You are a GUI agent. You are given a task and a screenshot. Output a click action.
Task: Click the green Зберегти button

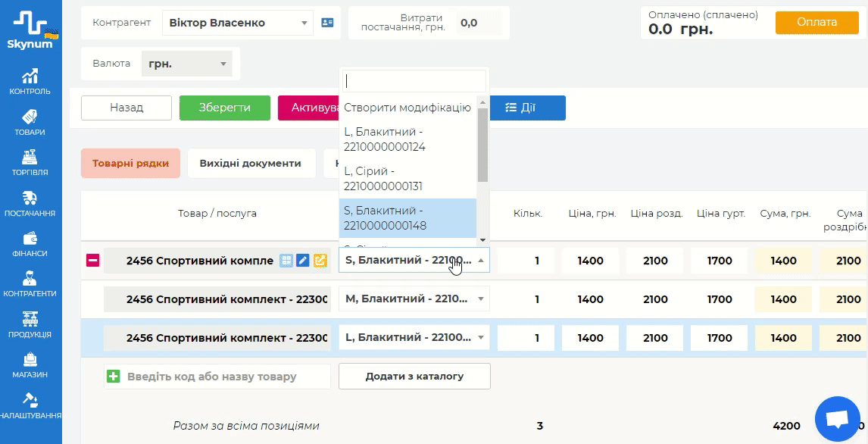click(224, 108)
